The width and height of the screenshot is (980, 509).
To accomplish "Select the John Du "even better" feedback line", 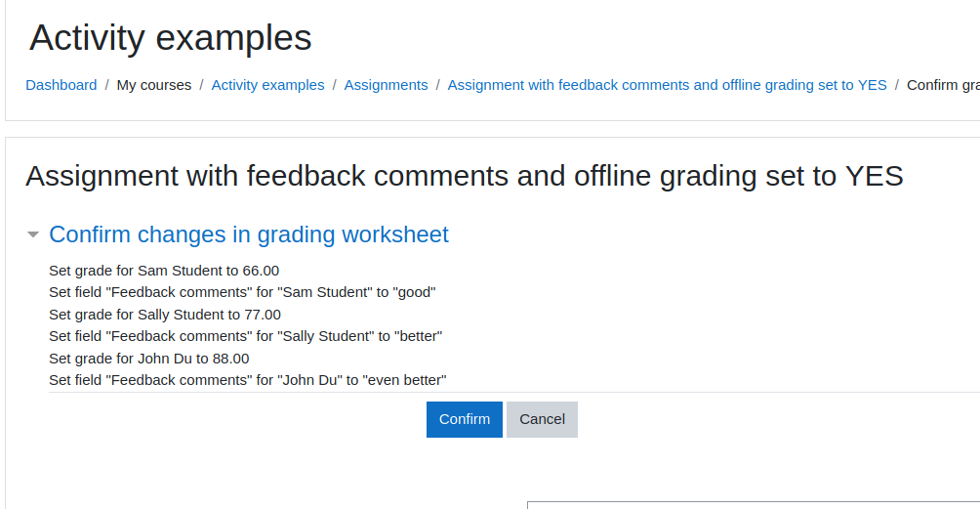I will coord(248,380).
